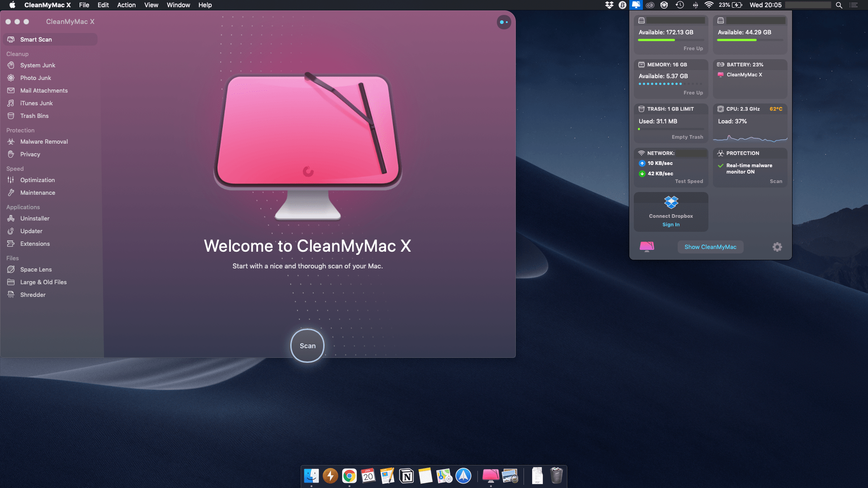
Task: Open System Junk in sidebar
Action: pyautogui.click(x=38, y=65)
